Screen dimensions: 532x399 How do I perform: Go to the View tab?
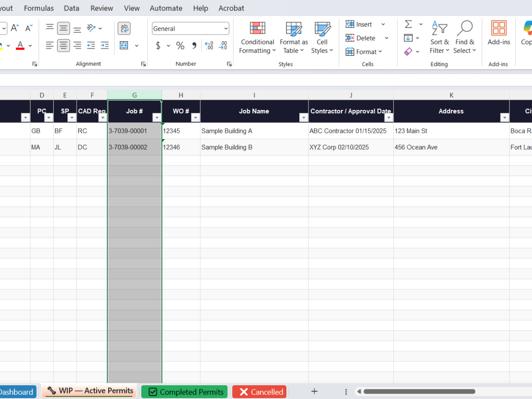(132, 8)
